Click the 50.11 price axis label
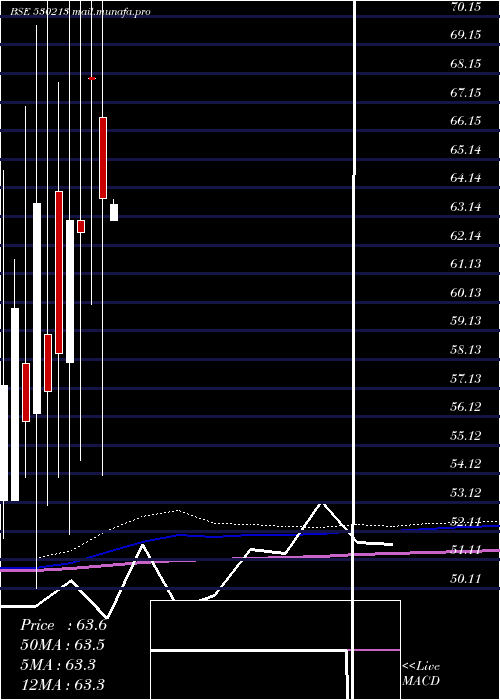Screen dimensions: 500x700 (466, 579)
